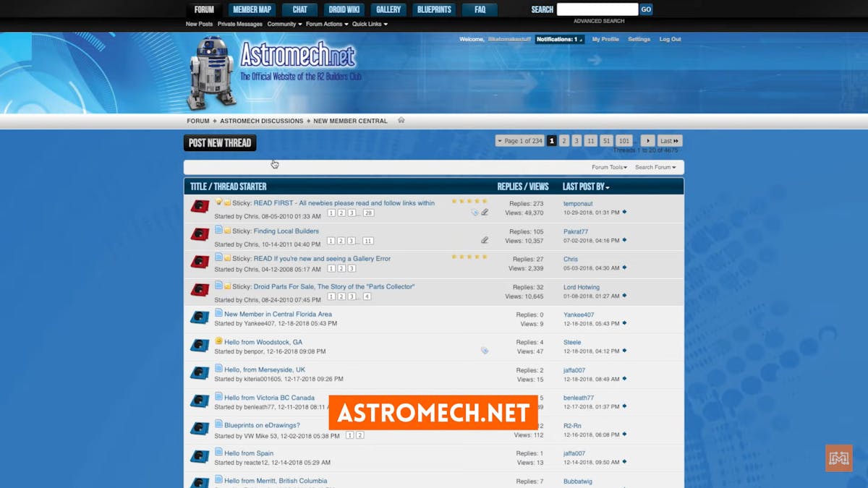Expand the Forum Actions menu
Image resolution: width=868 pixels, height=488 pixels.
pos(327,24)
